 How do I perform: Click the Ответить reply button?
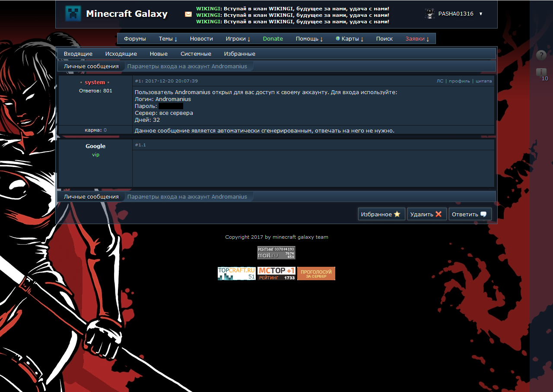(470, 214)
